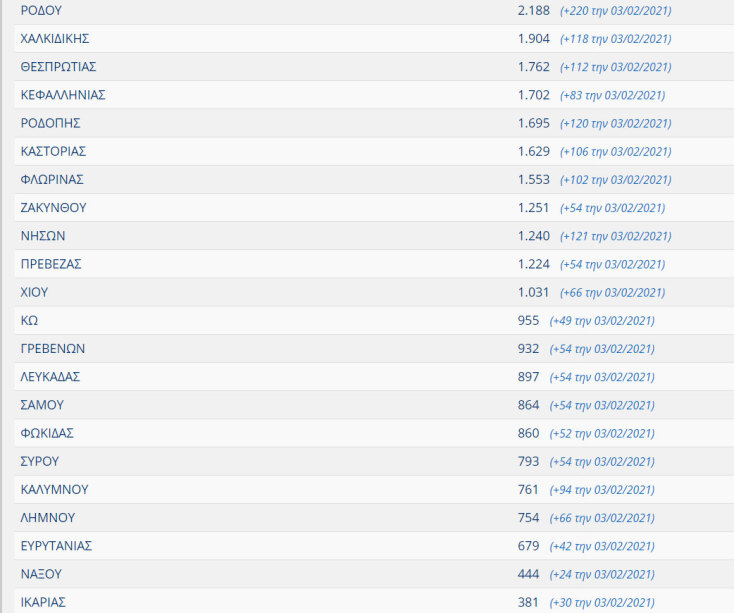The height and width of the screenshot is (613, 734).
Task: Select the ΦΩΚΙΔΑΣ region name
Action: [47, 433]
